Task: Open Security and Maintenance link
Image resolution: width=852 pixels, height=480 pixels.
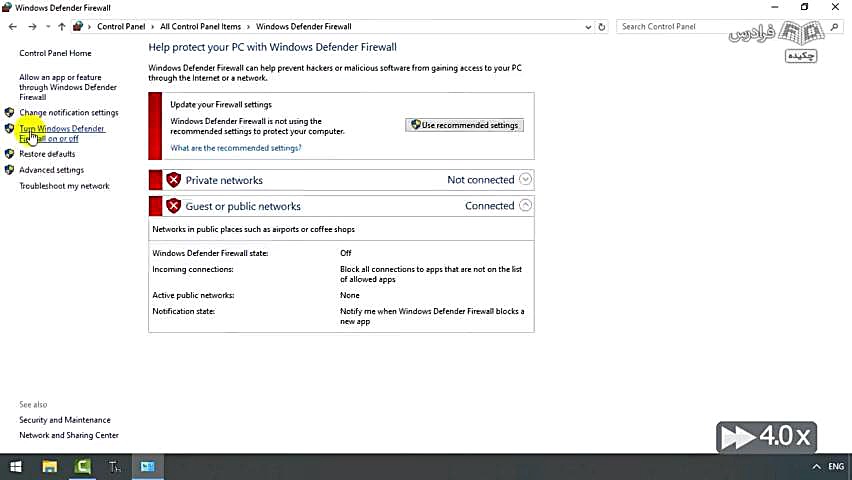Action: pyautogui.click(x=65, y=420)
